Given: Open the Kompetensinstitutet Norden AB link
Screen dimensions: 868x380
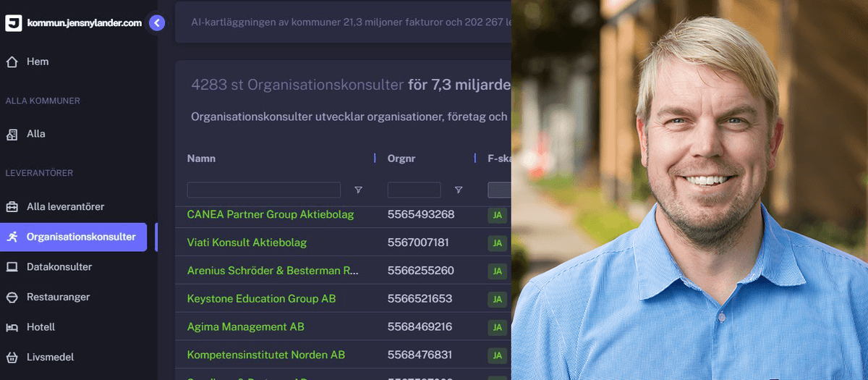Looking at the screenshot, I should [265, 355].
